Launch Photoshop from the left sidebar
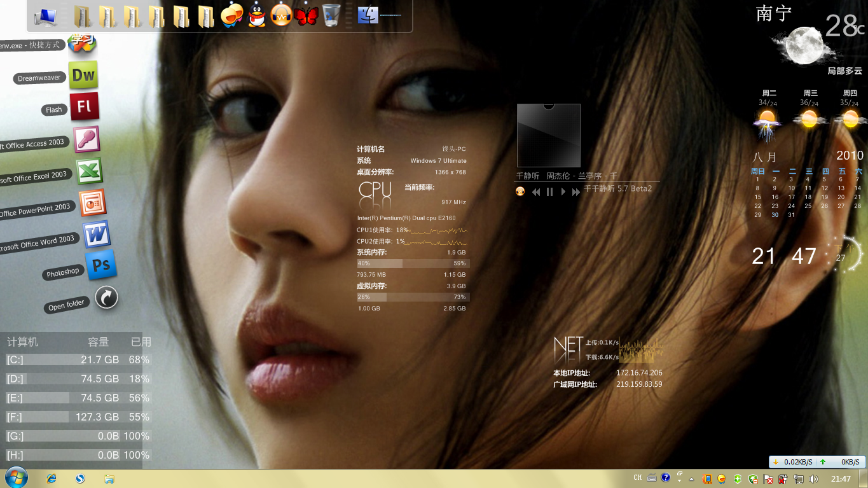 (101, 265)
